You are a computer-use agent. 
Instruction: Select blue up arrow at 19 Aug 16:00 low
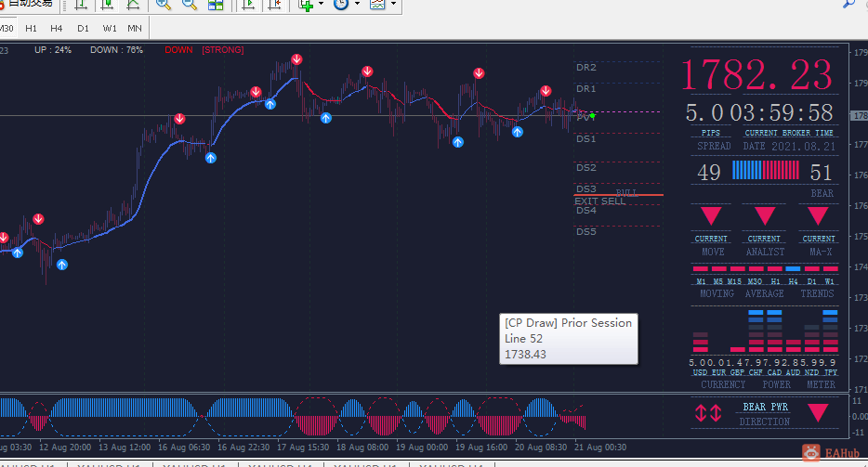click(458, 142)
